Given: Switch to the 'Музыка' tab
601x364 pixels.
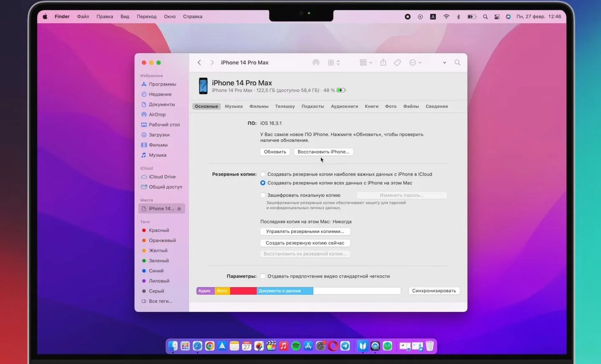Looking at the screenshot, I should click(234, 106).
